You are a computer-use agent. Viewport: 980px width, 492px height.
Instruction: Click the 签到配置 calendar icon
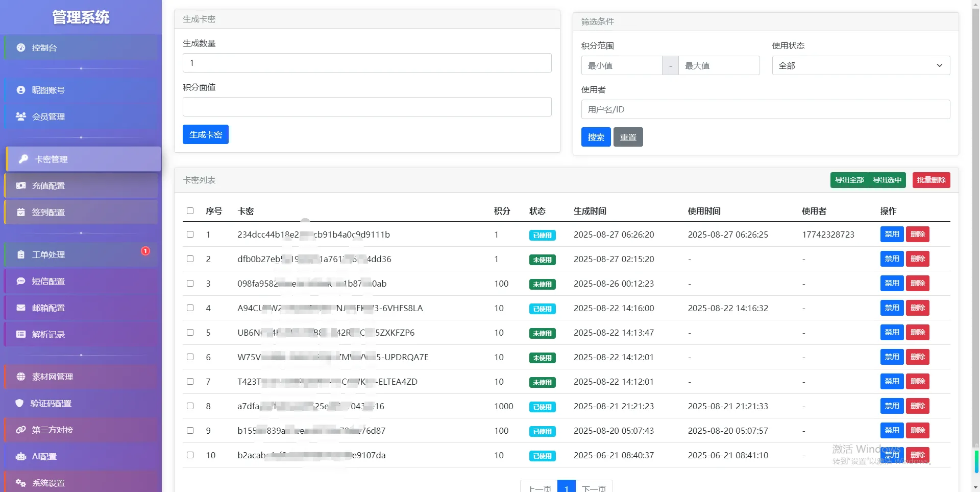(x=21, y=212)
